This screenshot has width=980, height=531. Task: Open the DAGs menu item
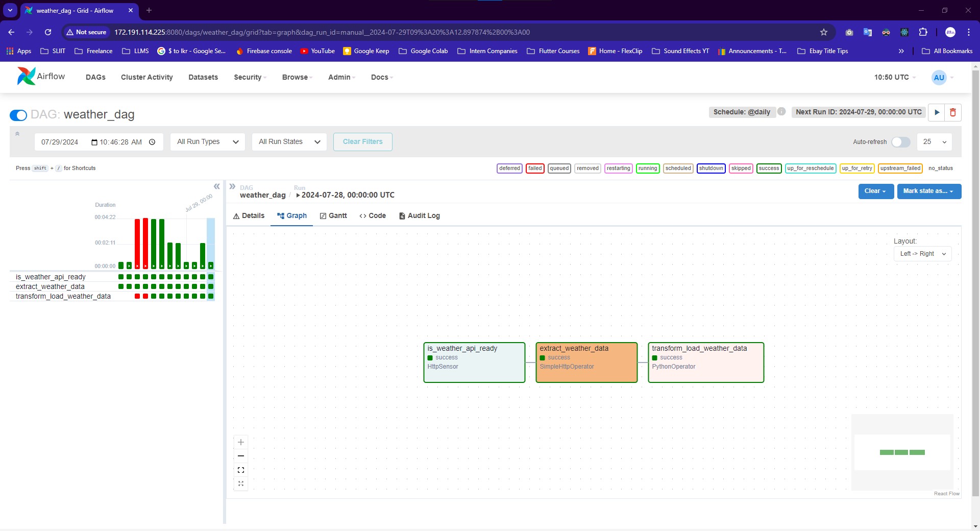(x=95, y=77)
